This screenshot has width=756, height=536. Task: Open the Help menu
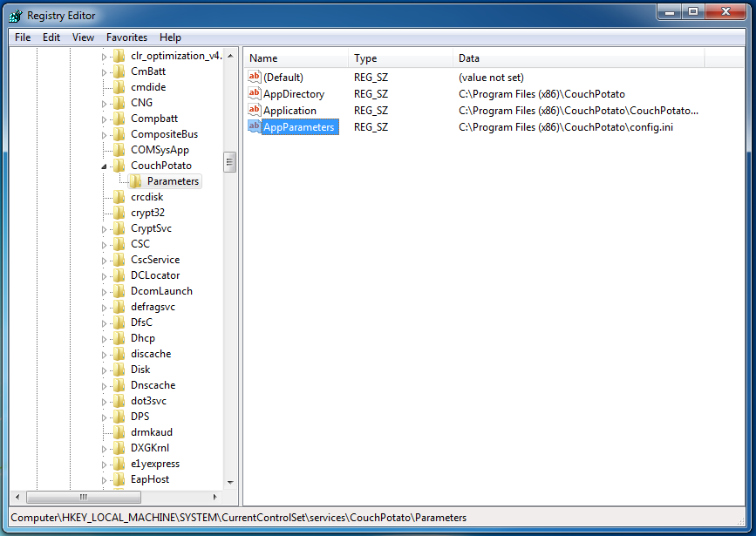[170, 37]
